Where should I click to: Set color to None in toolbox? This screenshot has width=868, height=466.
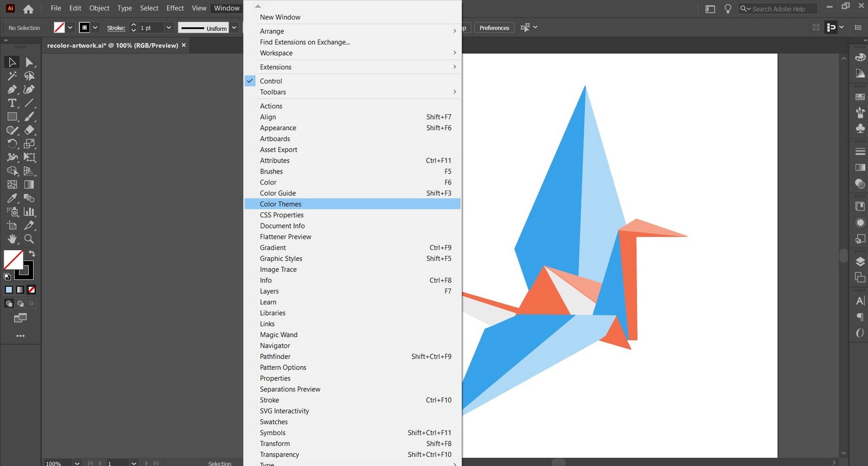(31, 290)
